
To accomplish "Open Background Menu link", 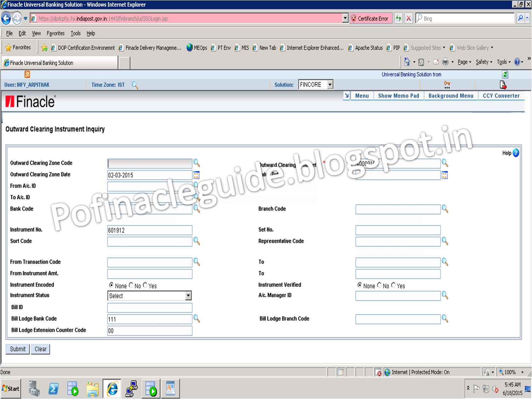I will click(451, 96).
